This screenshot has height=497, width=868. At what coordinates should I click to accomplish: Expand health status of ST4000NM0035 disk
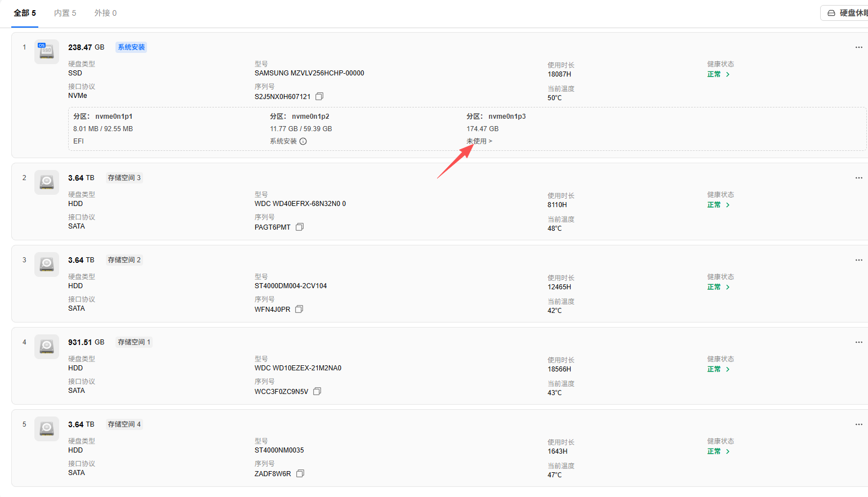[718, 451]
